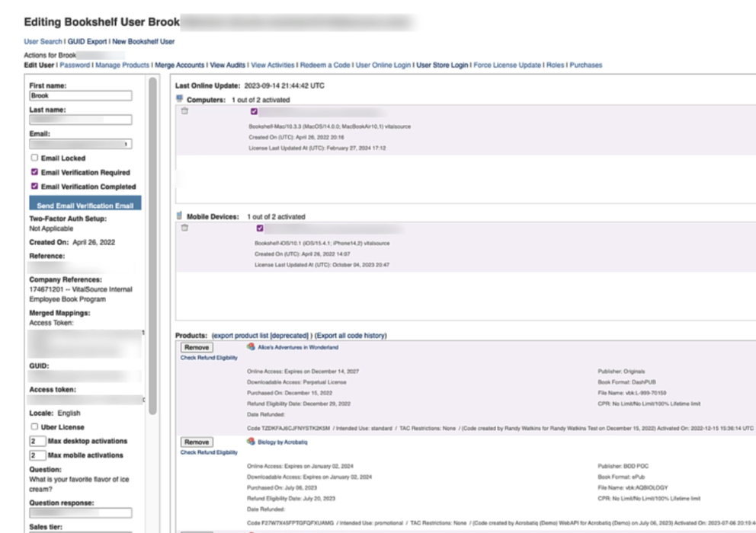756x533 pixels.
Task: Open the Roles link
Action: (x=555, y=65)
